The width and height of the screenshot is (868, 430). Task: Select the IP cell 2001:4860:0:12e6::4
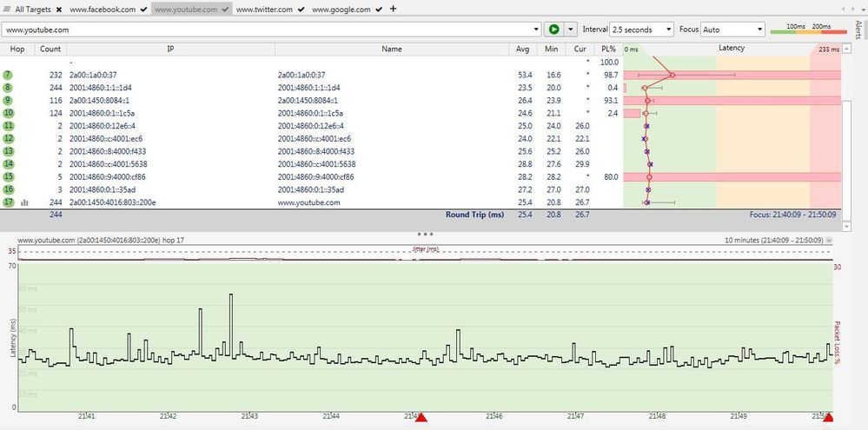point(103,126)
